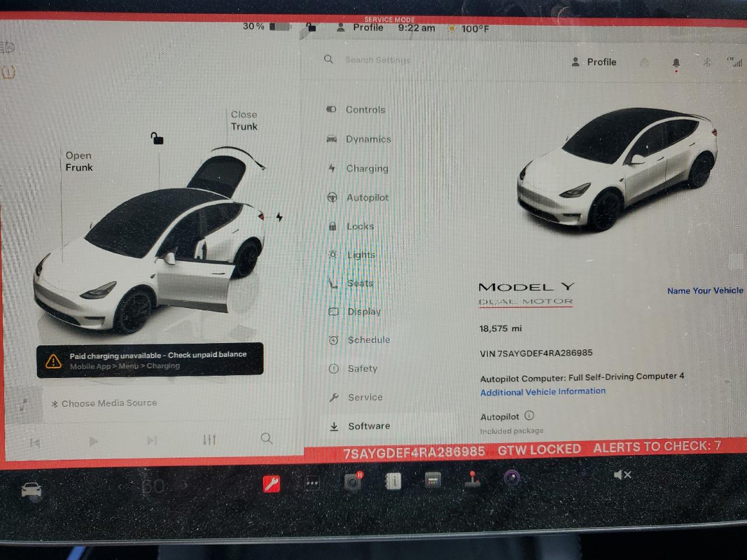Open the dashcam camera app in dock
The width and height of the screenshot is (747, 560).
(353, 482)
